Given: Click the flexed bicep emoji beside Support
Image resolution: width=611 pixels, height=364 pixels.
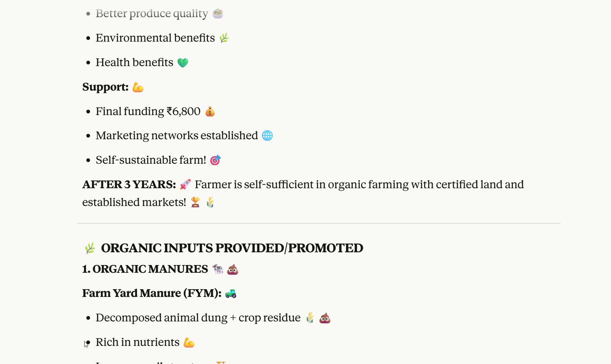Looking at the screenshot, I should click(138, 87).
